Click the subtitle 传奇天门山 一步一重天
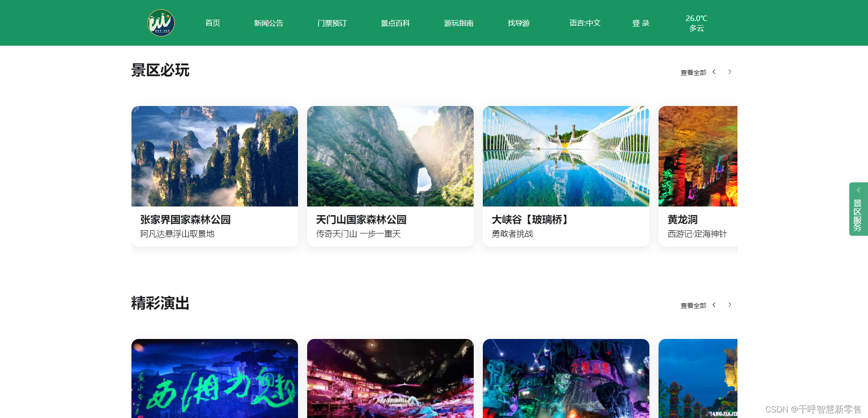The image size is (868, 418). coord(358,234)
